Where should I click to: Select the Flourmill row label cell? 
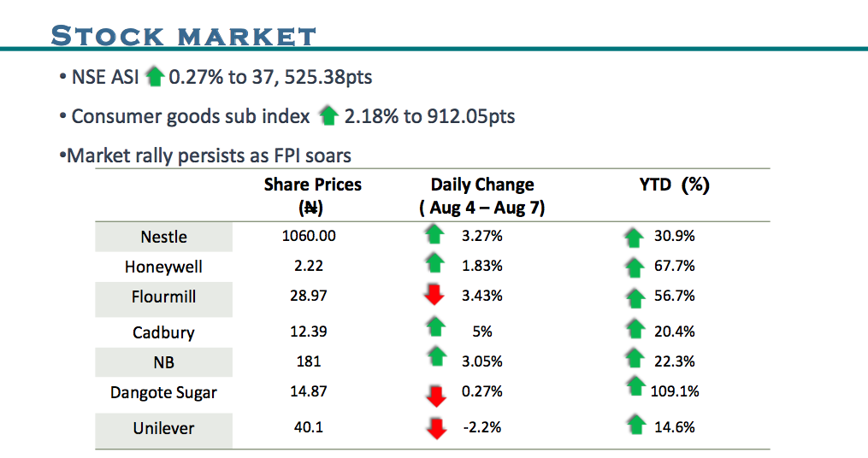click(x=163, y=297)
